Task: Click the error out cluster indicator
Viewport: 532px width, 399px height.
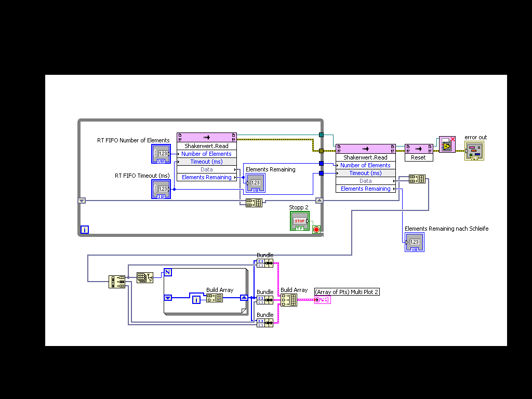Action: [474, 151]
